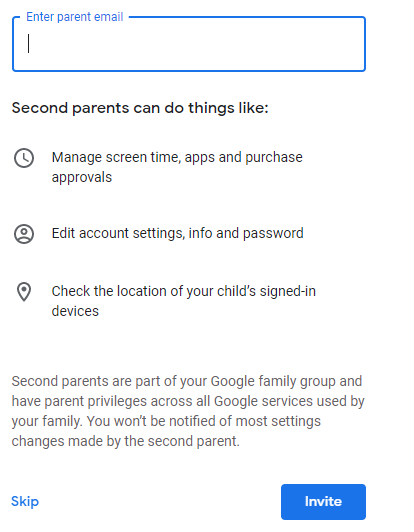
Task: Click the word 'approvals' under screen time
Action: click(82, 177)
